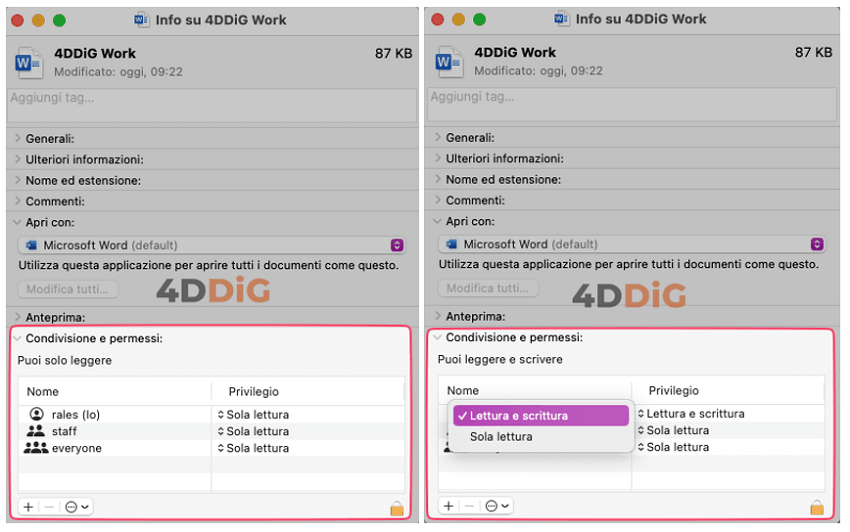850x532 pixels.
Task: Zoom the right Info window green button
Action: (480, 20)
